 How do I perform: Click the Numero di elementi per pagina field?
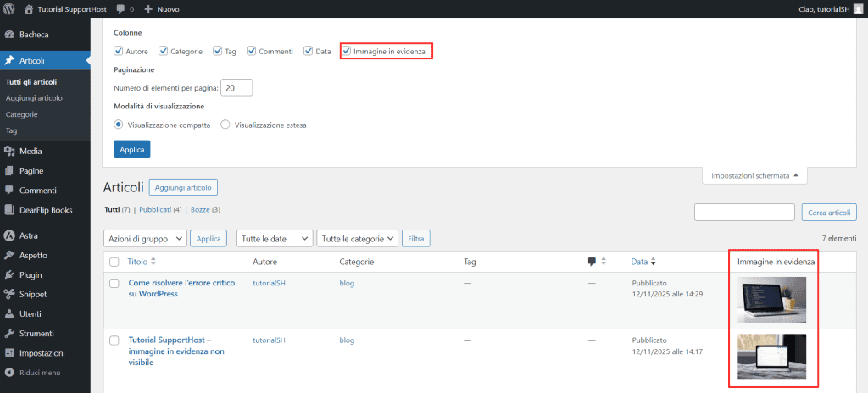pyautogui.click(x=236, y=88)
